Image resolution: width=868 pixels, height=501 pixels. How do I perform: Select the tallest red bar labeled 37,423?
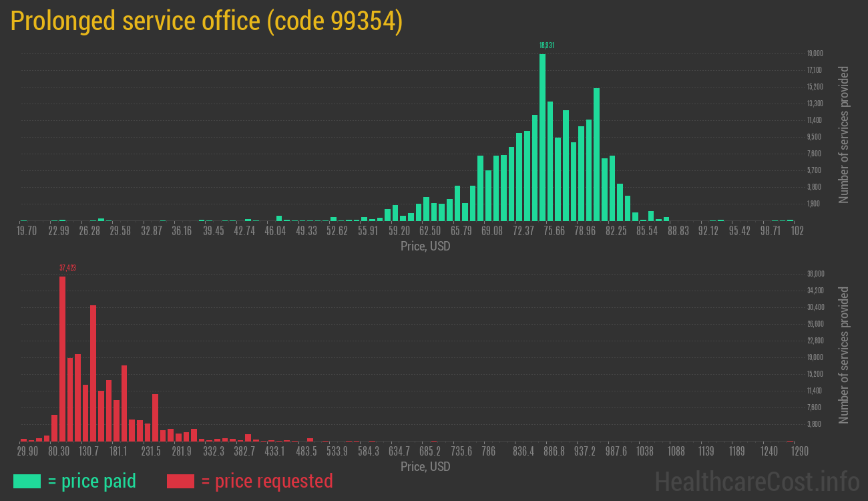(x=62, y=359)
